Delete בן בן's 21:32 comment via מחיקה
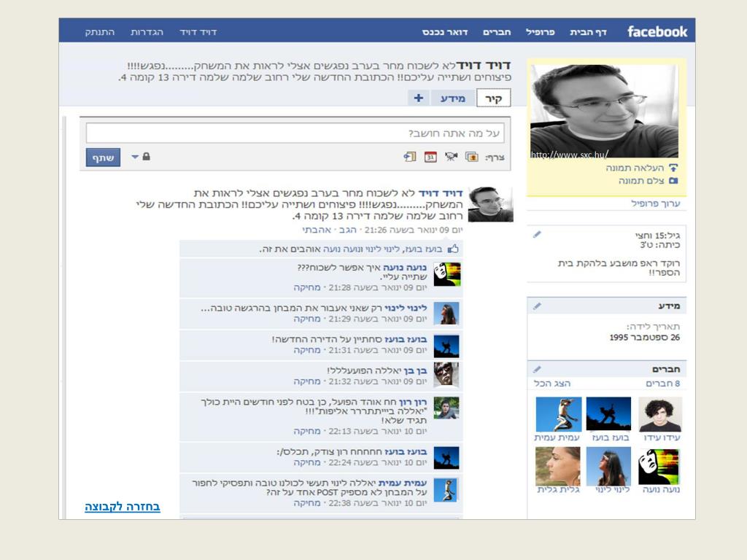Screen dimensions: 747x560 coord(307,381)
